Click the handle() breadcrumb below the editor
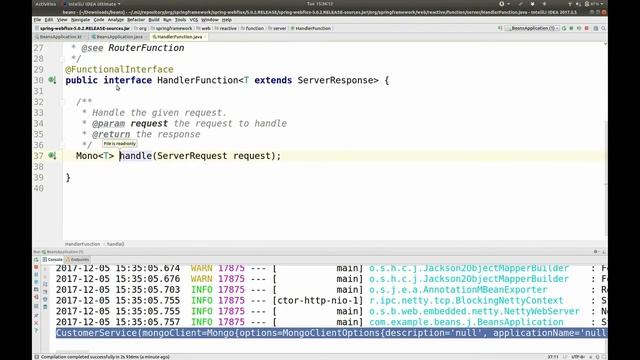 coord(116,244)
